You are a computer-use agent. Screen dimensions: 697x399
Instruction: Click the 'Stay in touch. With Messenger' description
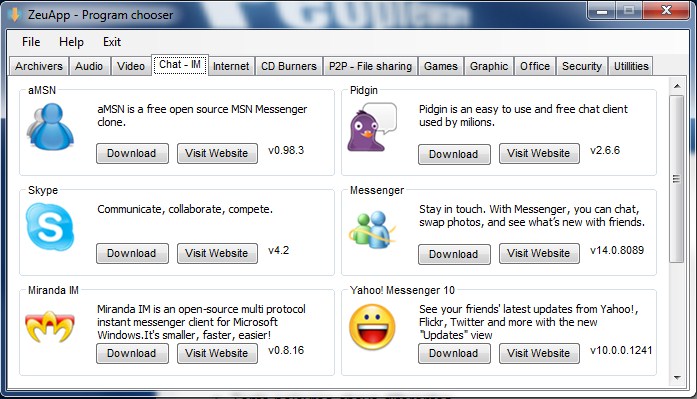click(532, 215)
